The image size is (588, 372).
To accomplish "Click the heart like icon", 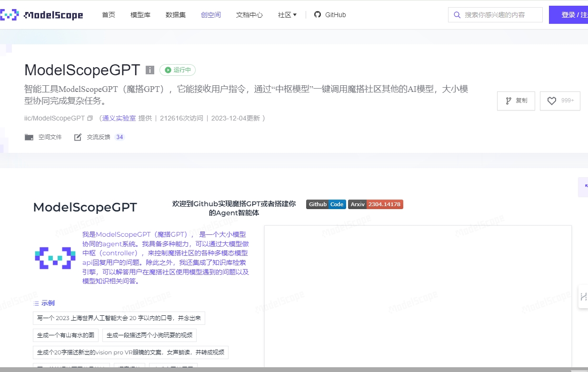I will tap(552, 101).
